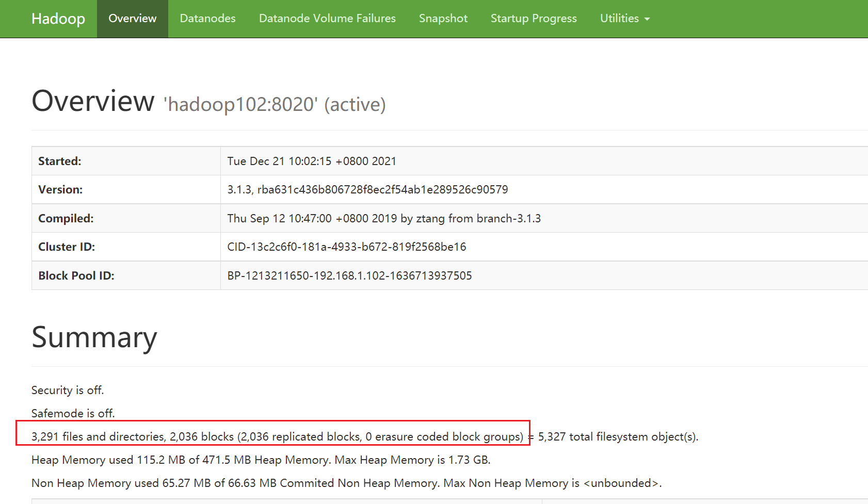View the Startup Progress page

point(534,19)
